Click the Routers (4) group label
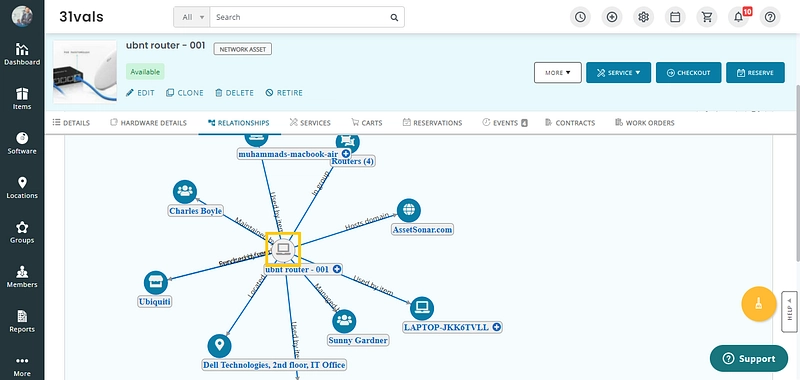800x380 pixels. 353,161
